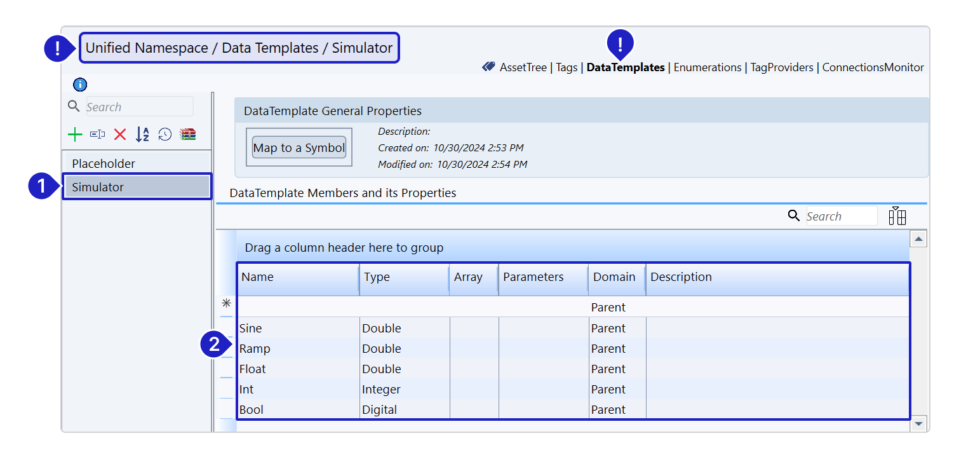Go to the TagProviders tab
Viewport: 980px width, 457px height.
781,67
